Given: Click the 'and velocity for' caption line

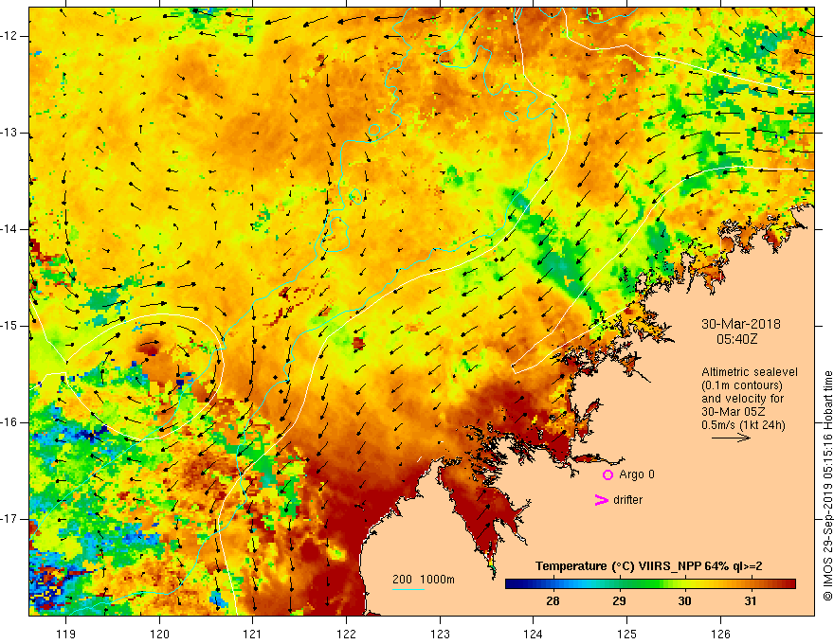Looking at the screenshot, I should [x=742, y=399].
